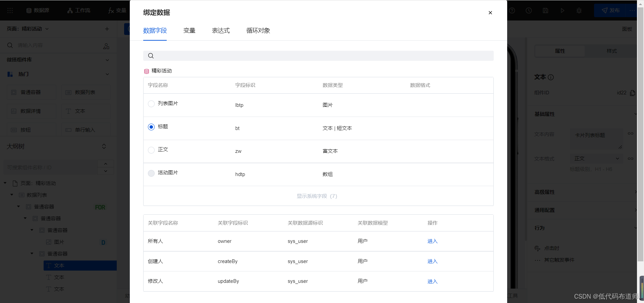The height and width of the screenshot is (303, 644).
Task: Click the top-right more options ellipsis
Action: point(633,10)
